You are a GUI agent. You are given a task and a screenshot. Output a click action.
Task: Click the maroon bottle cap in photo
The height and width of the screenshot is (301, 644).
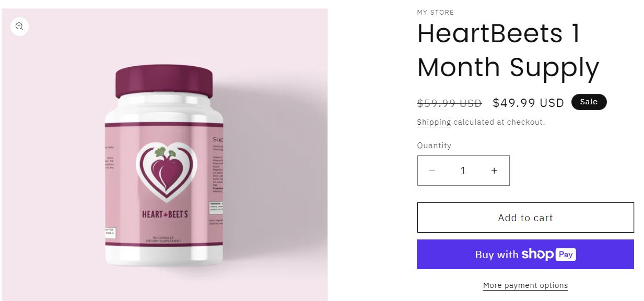[x=163, y=82]
